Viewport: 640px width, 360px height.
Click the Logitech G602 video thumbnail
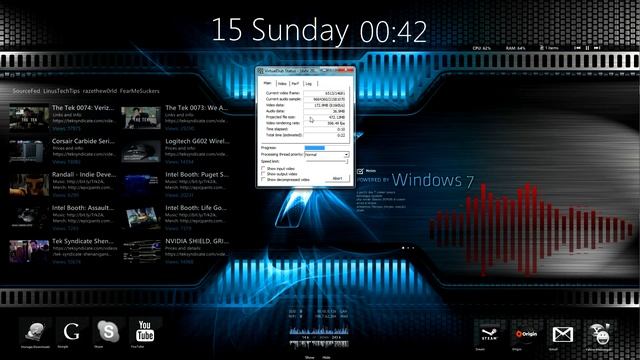pyautogui.click(x=141, y=151)
